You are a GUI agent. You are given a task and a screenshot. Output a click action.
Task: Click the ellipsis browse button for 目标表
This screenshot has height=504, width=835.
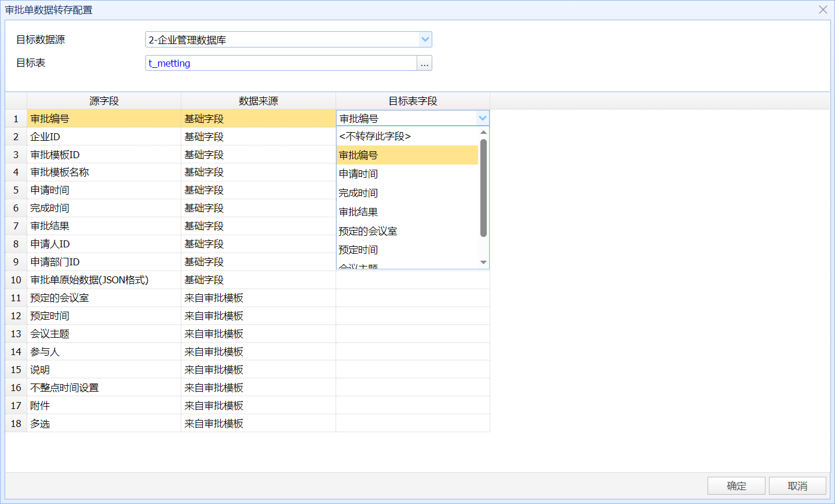tap(425, 63)
